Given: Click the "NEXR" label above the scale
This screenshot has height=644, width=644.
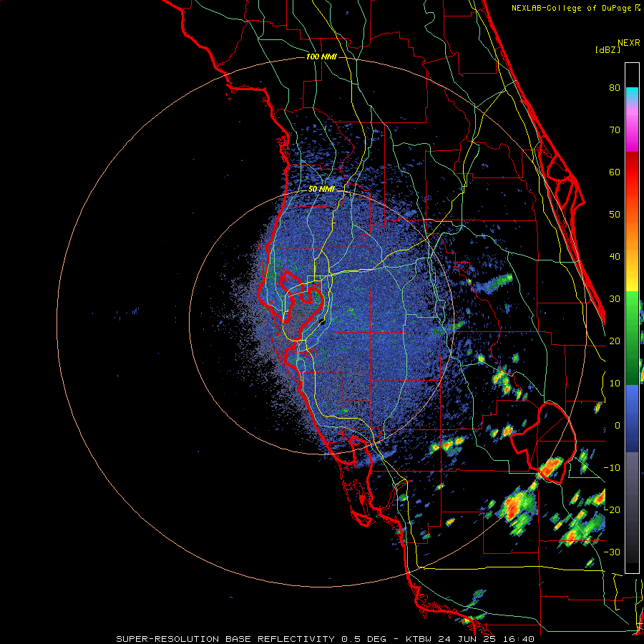Looking at the screenshot, I should pos(629,43).
